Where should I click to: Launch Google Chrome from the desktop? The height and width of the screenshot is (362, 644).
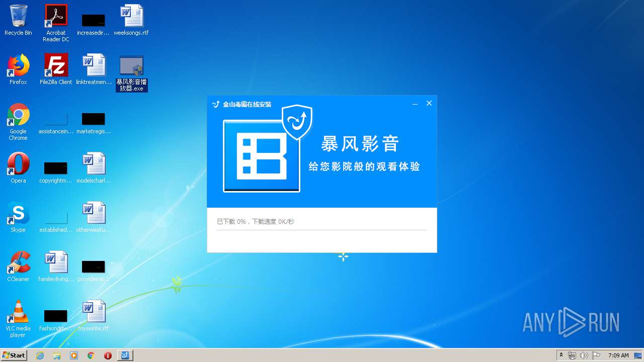coord(18,122)
